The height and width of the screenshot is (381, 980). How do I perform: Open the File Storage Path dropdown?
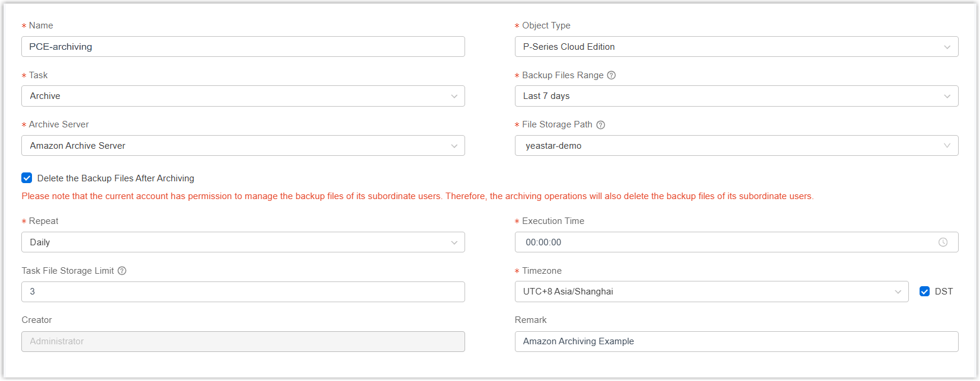(736, 146)
